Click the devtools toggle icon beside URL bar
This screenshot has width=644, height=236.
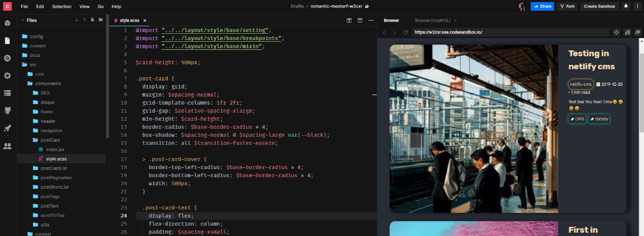[x=626, y=32]
